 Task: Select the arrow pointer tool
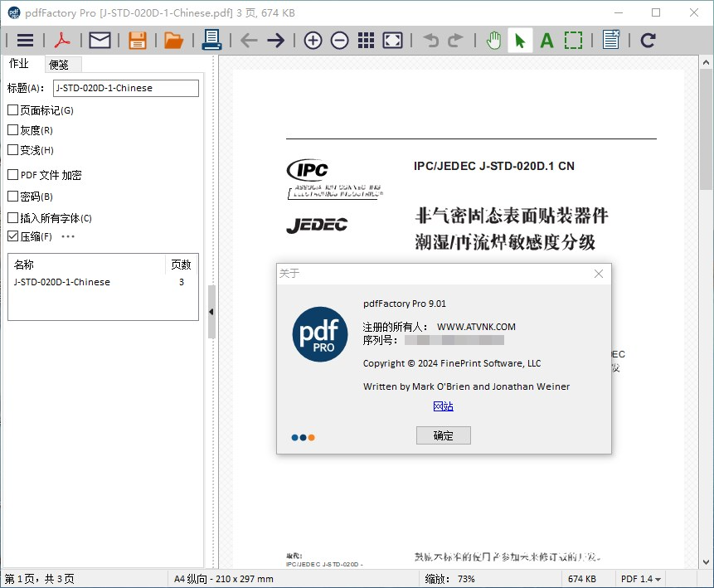(x=520, y=41)
